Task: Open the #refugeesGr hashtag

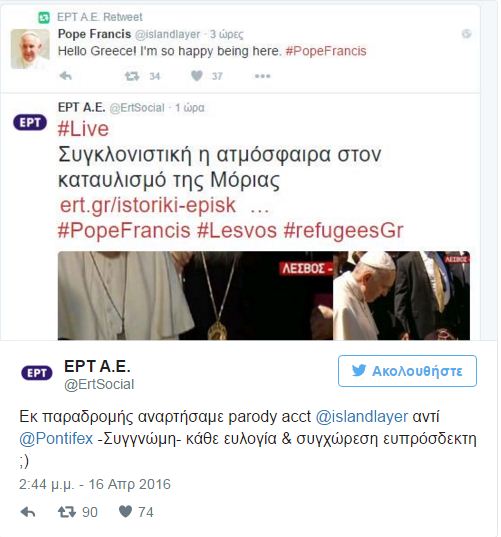Action: point(343,230)
